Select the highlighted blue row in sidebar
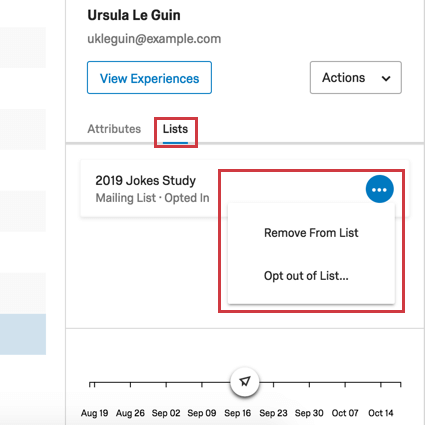Screen dimensions: 425x425 23,334
